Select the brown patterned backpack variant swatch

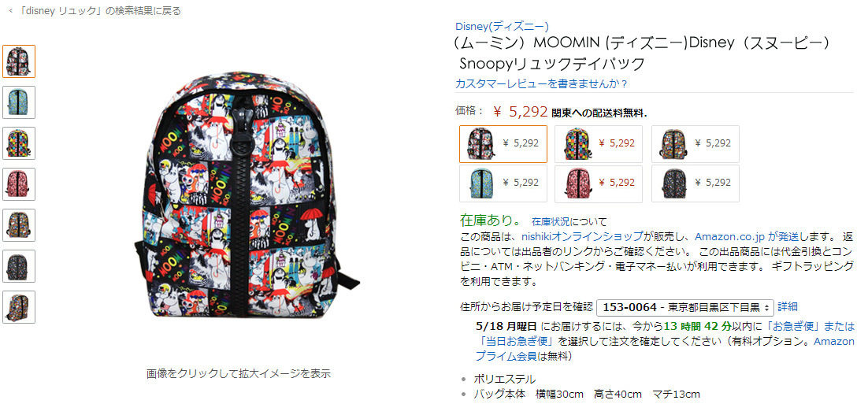coord(696,144)
